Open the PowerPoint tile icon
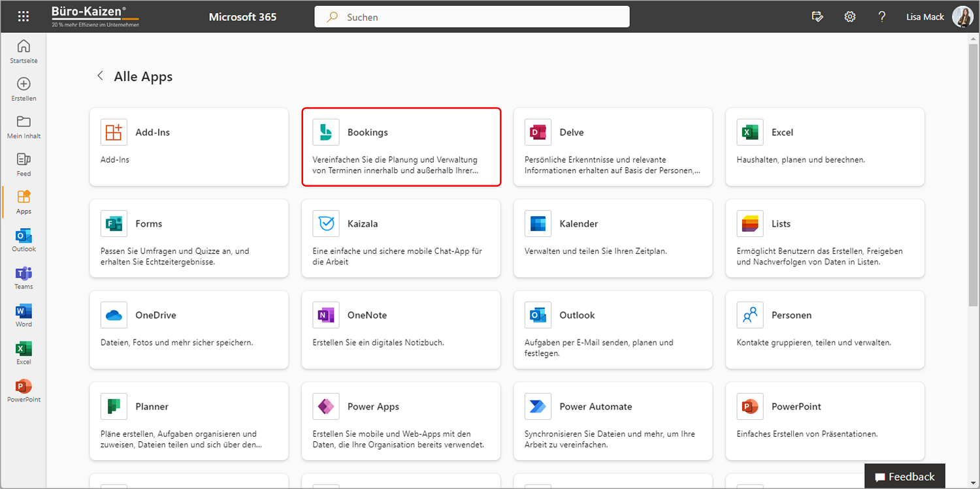Image resolution: width=980 pixels, height=489 pixels. (x=749, y=406)
